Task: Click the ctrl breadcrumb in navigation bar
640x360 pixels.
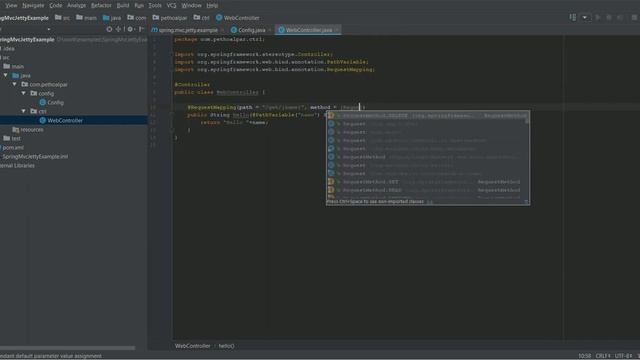Action: 201,18
